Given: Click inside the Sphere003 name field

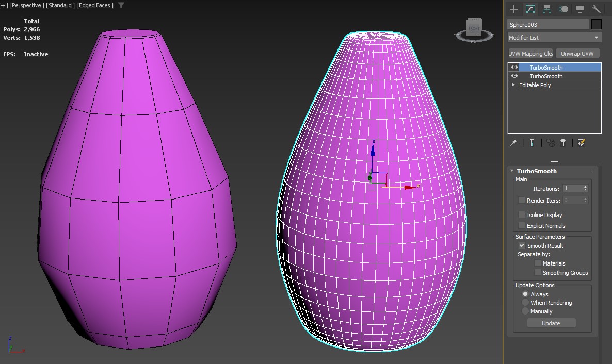Looking at the screenshot, I should pyautogui.click(x=547, y=24).
